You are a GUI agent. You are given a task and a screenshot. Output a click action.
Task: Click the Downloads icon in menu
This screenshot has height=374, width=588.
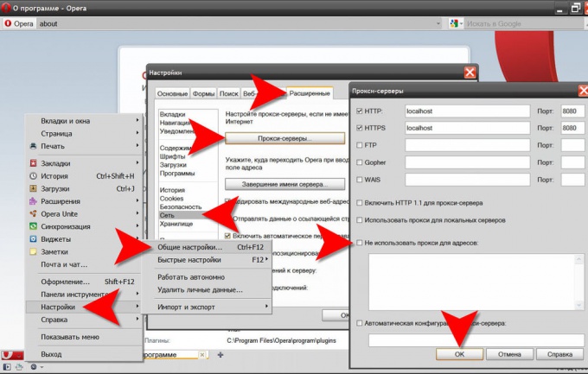click(x=33, y=188)
